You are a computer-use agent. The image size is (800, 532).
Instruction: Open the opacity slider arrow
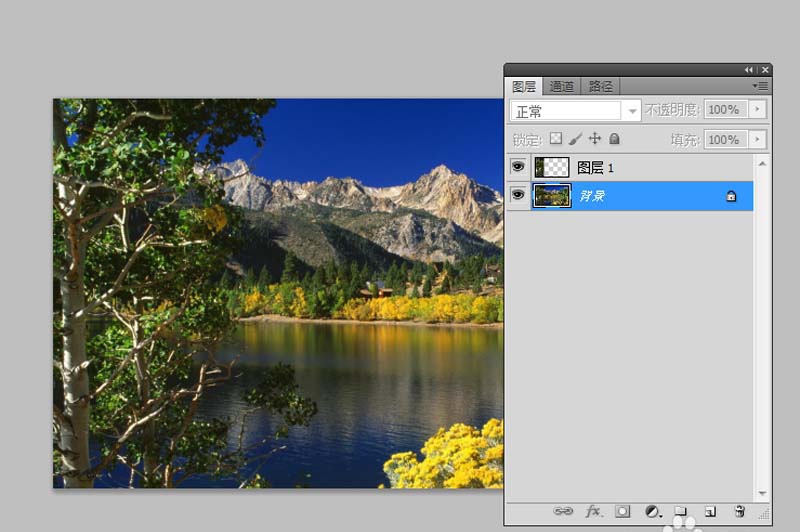[757, 109]
